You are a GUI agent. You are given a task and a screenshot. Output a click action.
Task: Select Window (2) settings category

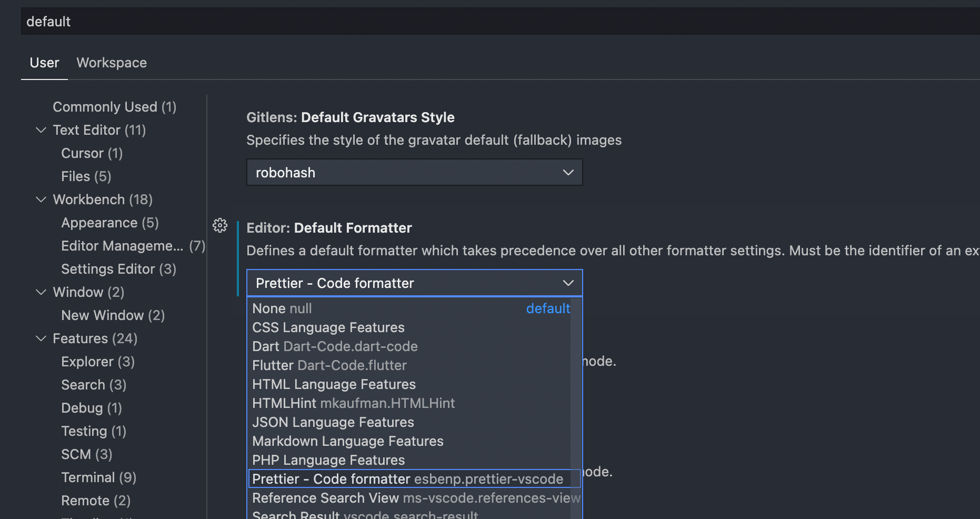[x=88, y=292]
